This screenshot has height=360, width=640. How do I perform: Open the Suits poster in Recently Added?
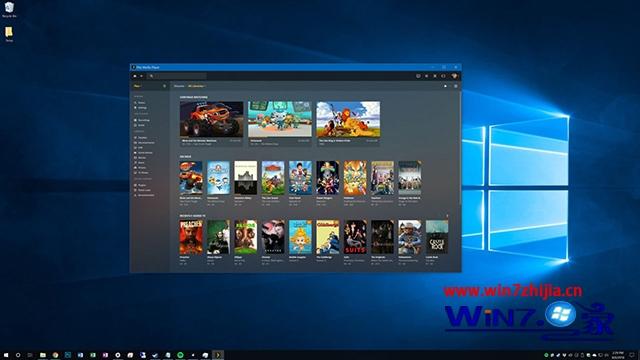click(x=355, y=237)
